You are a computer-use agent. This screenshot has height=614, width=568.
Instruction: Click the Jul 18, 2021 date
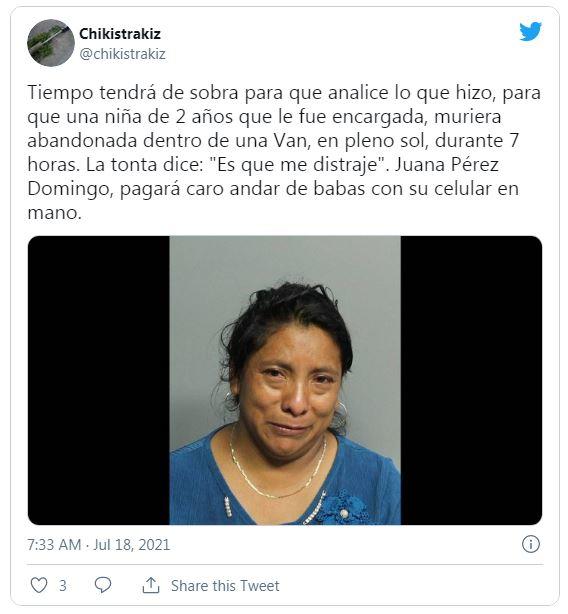coord(132,545)
